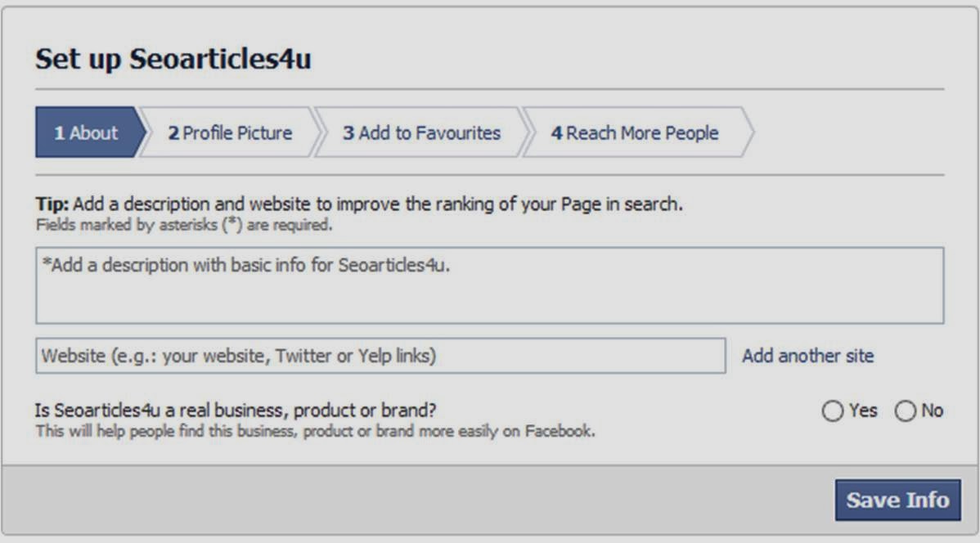This screenshot has height=543, width=980.
Task: Select the Reach More People step
Action: [636, 132]
